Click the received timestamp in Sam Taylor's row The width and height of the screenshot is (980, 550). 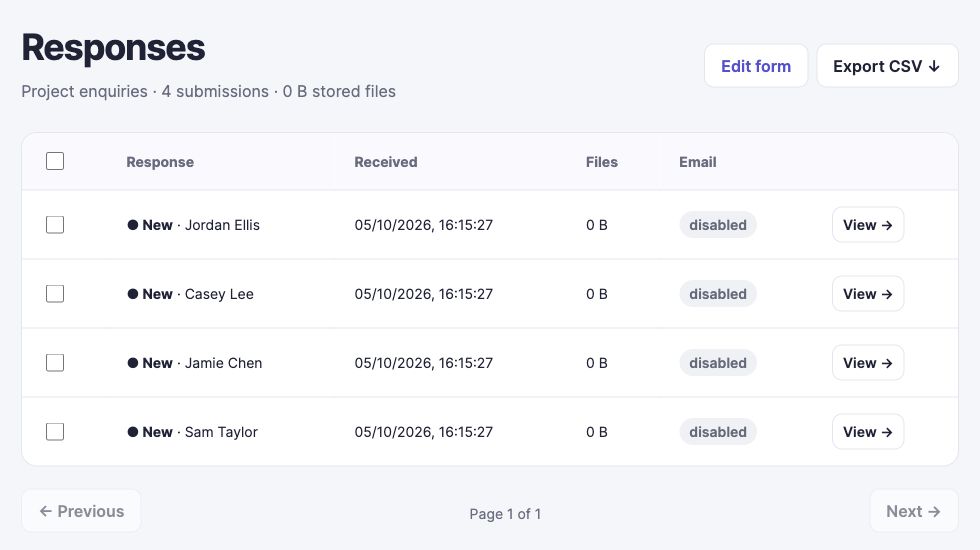pos(424,432)
